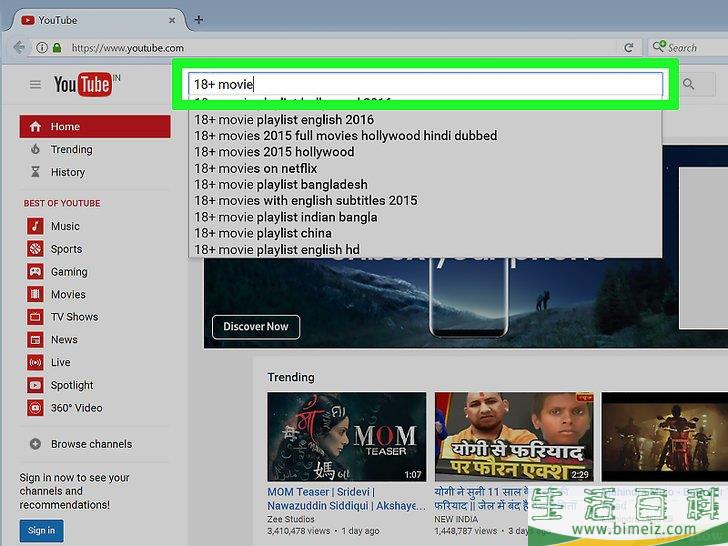The width and height of the screenshot is (728, 546).
Task: Open Movies channel link
Action: [x=68, y=294]
